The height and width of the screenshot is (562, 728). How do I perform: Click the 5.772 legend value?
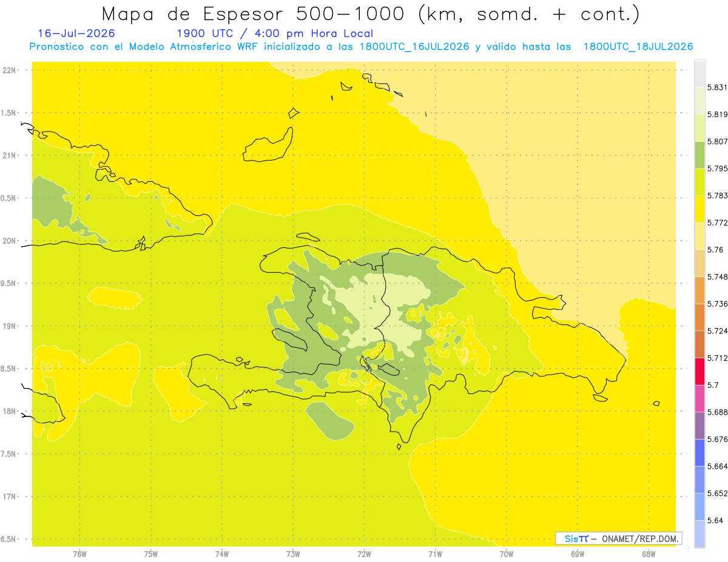pyautogui.click(x=717, y=222)
